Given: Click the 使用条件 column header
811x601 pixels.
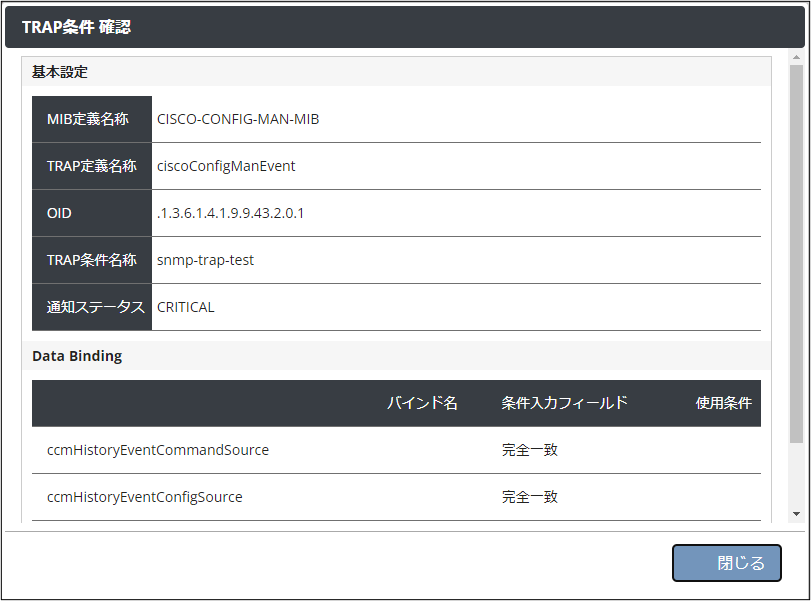Looking at the screenshot, I should [723, 403].
